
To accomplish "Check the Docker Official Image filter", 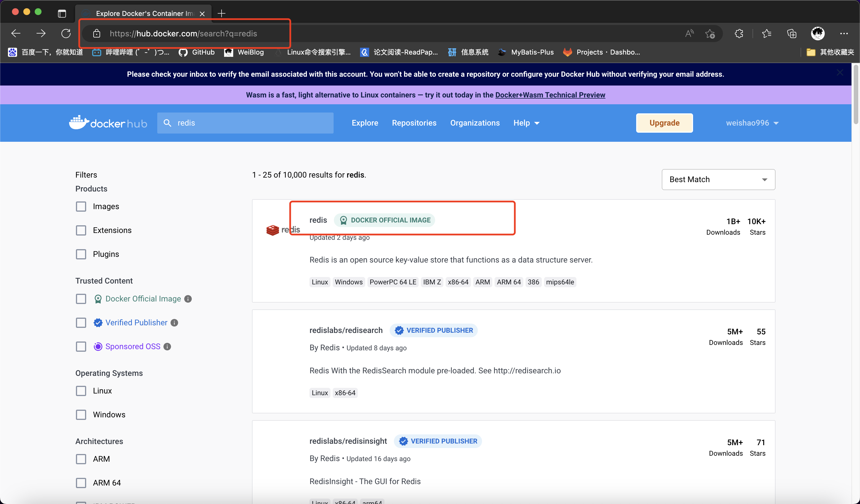I will pos(81,299).
